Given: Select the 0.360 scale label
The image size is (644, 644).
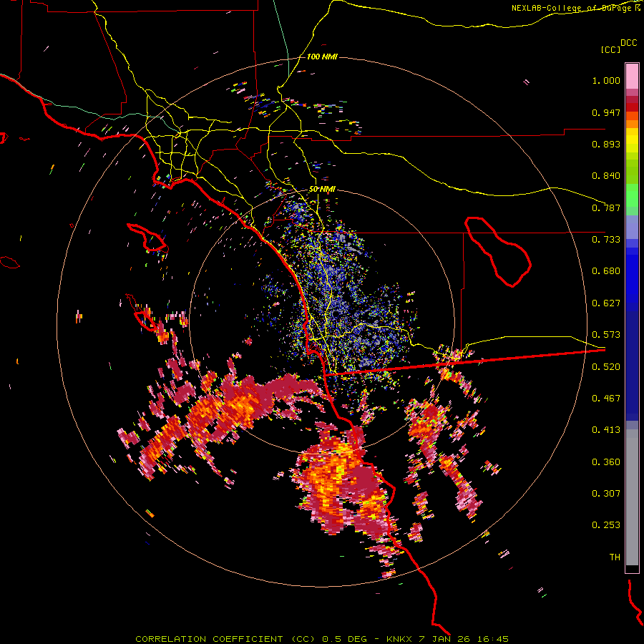Looking at the screenshot, I should coord(606,462).
